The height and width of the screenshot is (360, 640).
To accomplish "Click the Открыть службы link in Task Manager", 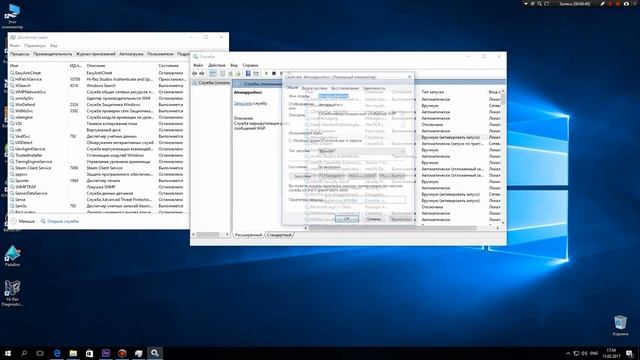I will (60, 221).
